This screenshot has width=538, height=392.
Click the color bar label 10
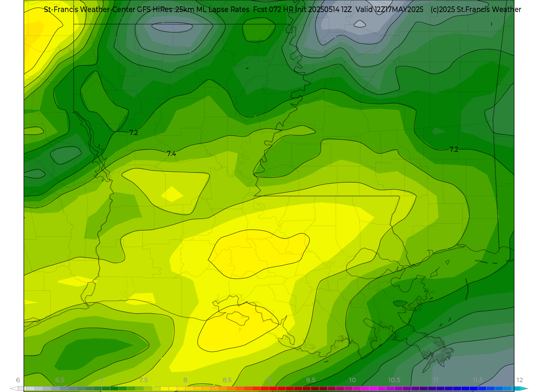click(352, 380)
